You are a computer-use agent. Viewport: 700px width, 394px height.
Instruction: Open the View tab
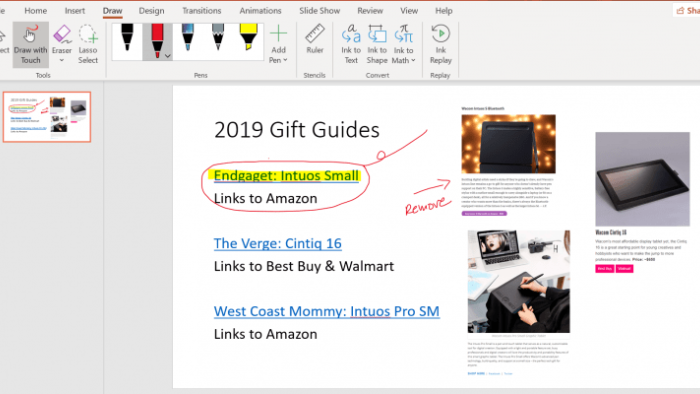[x=409, y=11]
